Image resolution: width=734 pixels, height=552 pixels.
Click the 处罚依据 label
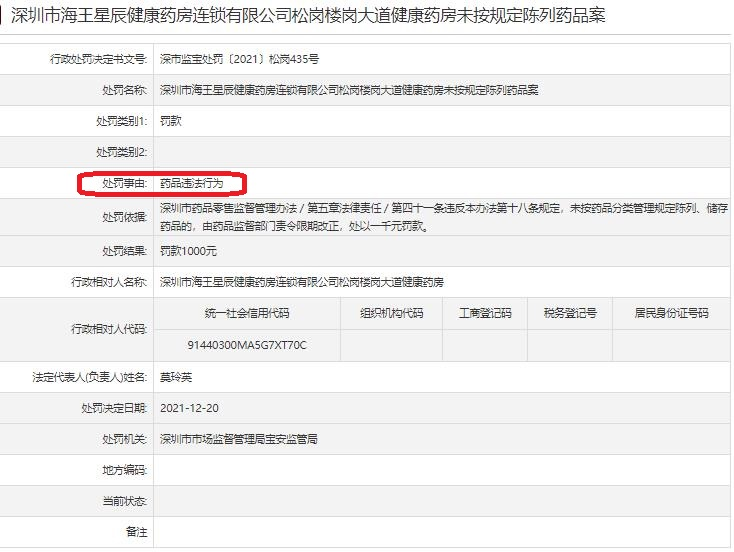tap(125, 217)
